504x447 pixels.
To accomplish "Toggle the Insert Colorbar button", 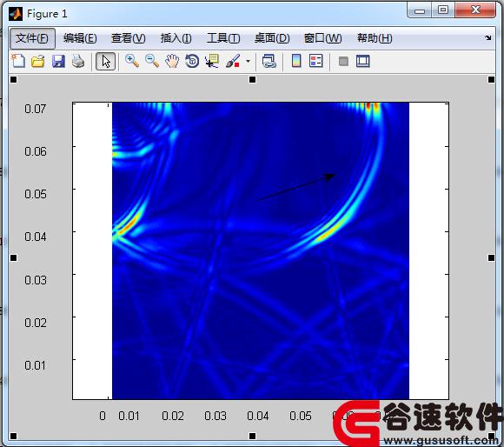I will click(x=296, y=61).
